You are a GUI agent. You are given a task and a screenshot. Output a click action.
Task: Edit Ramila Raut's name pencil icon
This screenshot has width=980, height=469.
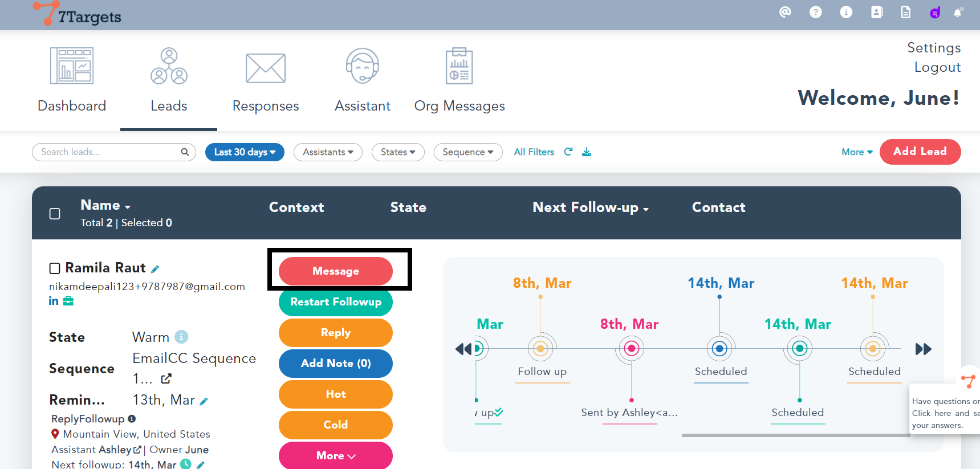(154, 269)
